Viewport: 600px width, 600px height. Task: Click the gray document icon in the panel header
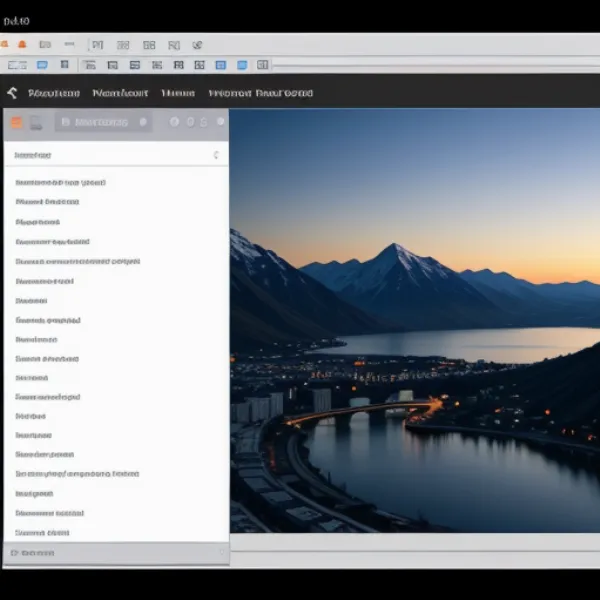36,123
